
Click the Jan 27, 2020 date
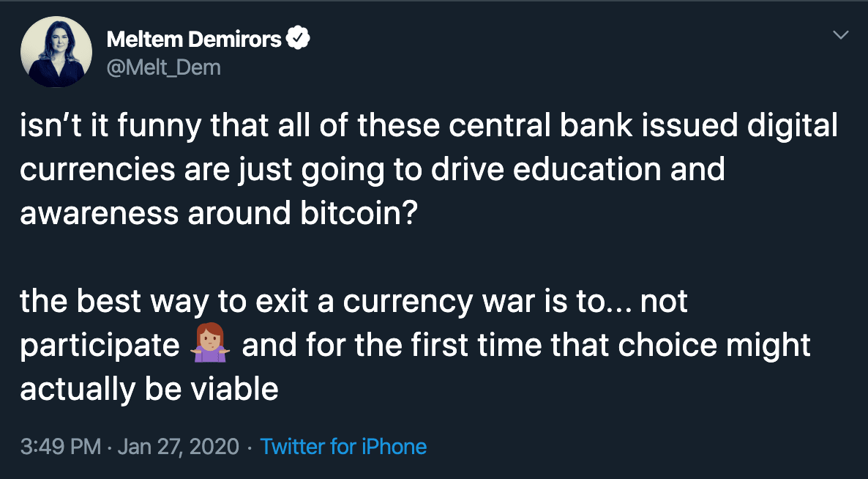[x=179, y=446]
